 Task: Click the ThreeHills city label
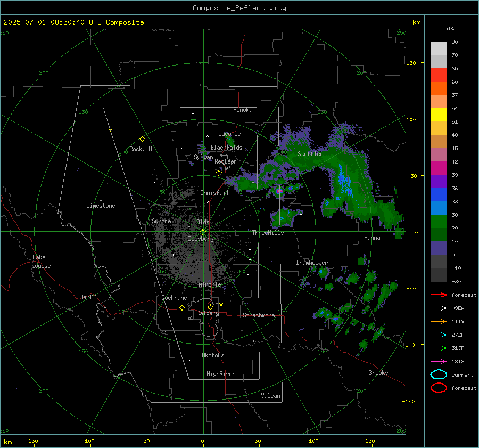tap(268, 233)
